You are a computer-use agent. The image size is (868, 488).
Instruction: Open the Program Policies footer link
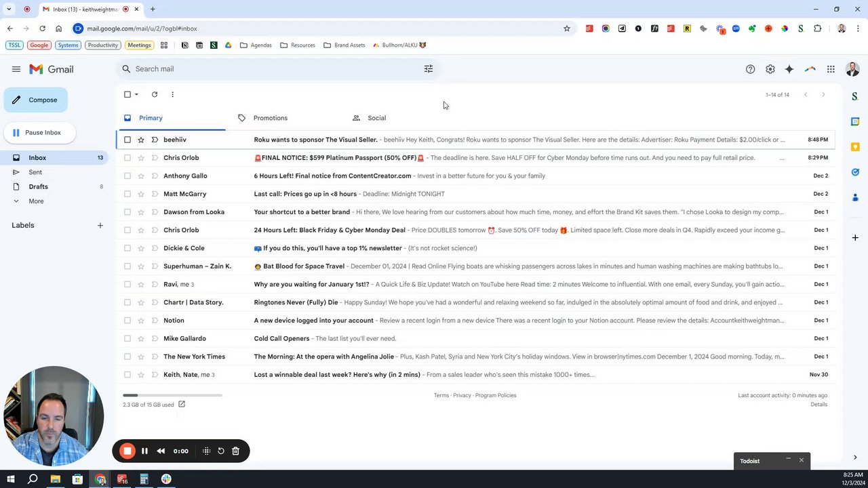[x=496, y=395]
